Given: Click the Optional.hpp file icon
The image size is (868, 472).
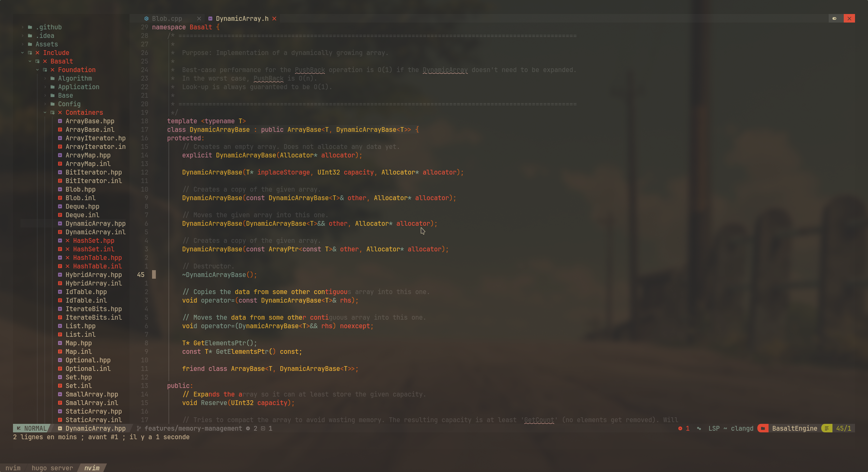Looking at the screenshot, I should (x=60, y=360).
